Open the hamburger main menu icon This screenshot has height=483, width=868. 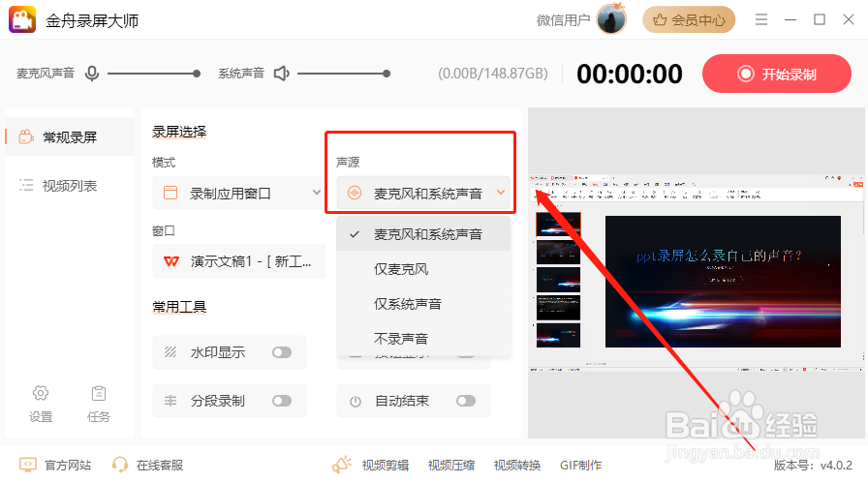(x=761, y=20)
